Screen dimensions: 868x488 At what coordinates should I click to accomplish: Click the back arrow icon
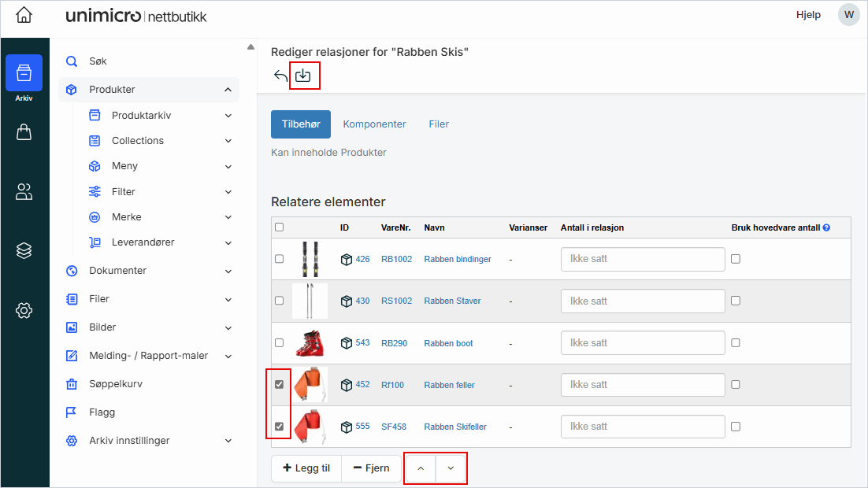tap(280, 76)
